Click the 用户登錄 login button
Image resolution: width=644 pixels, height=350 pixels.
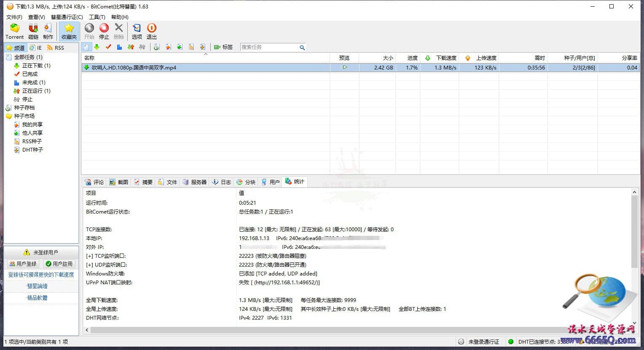tap(23, 264)
